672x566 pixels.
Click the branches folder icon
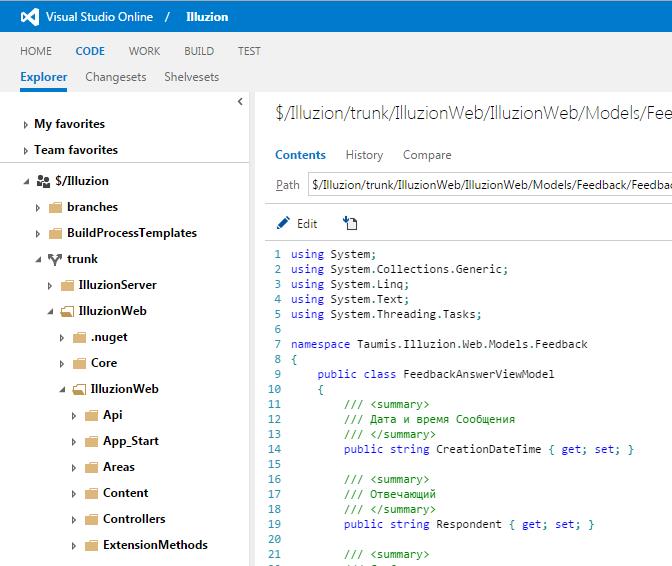(x=55, y=207)
